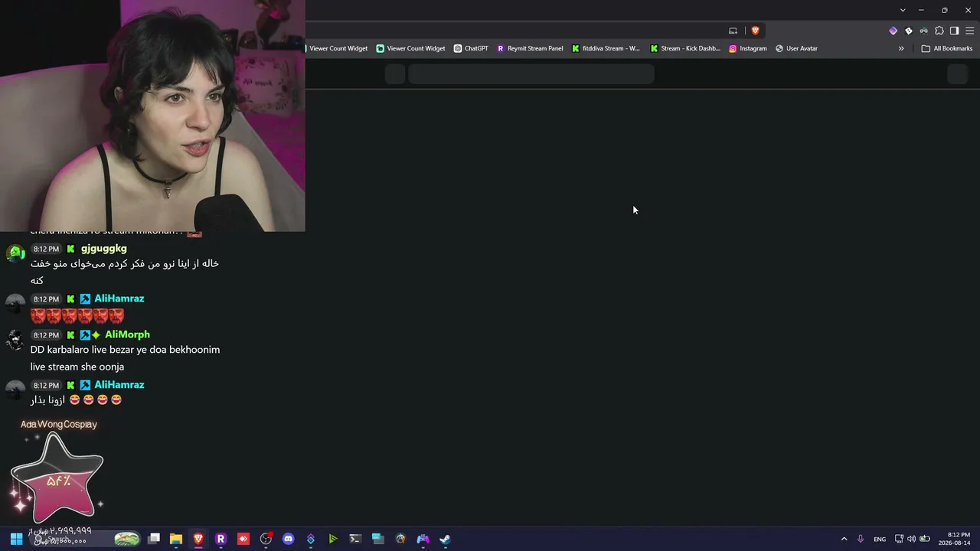Click the pink star goal progress widget
Image resolution: width=980 pixels, height=551 pixels.
57,478
